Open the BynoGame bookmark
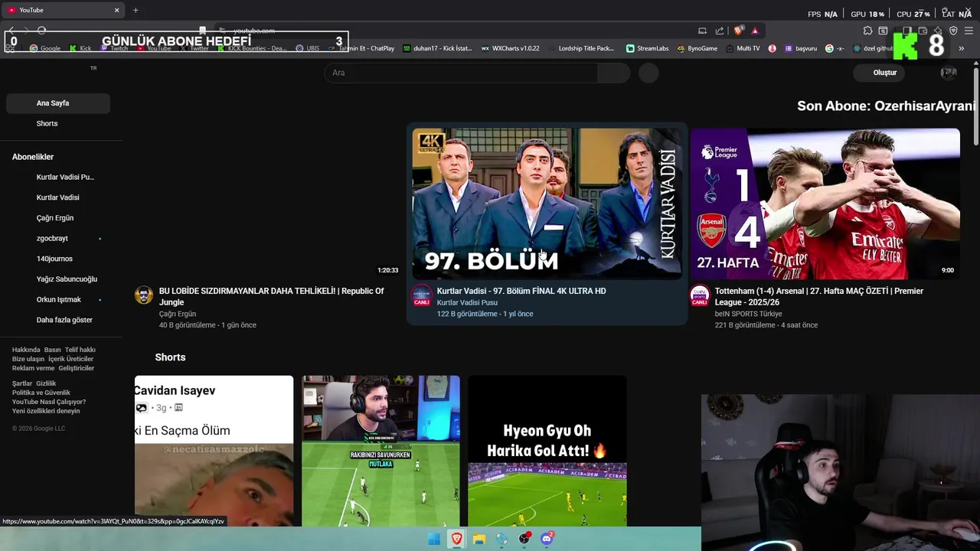 pos(697,48)
